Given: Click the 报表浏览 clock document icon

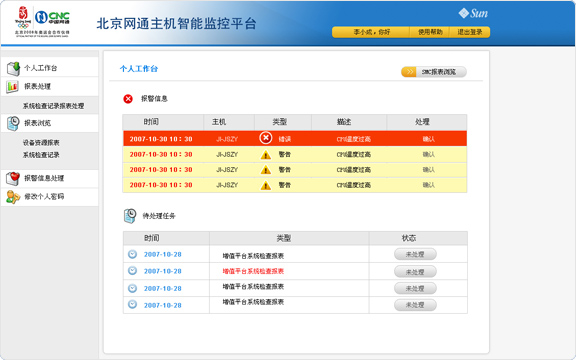Looking at the screenshot, I should tap(13, 123).
